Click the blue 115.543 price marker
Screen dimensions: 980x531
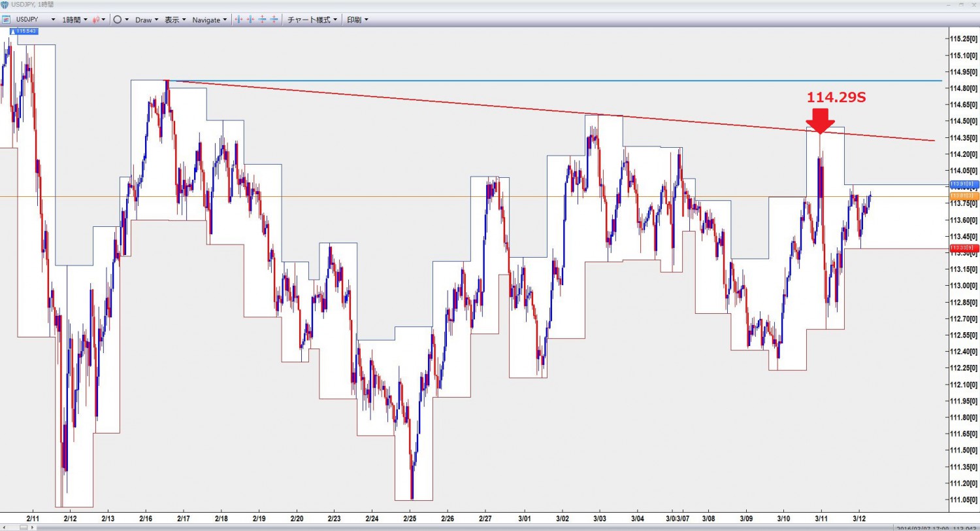pyautogui.click(x=27, y=31)
